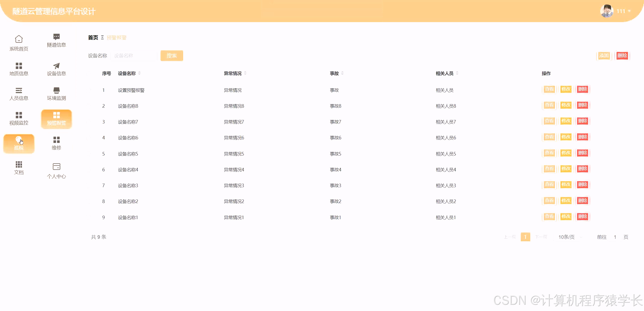Image resolution: width=644 pixels, height=311 pixels.
Task: Click 修改 in 设备名称6 row
Action: click(x=566, y=137)
